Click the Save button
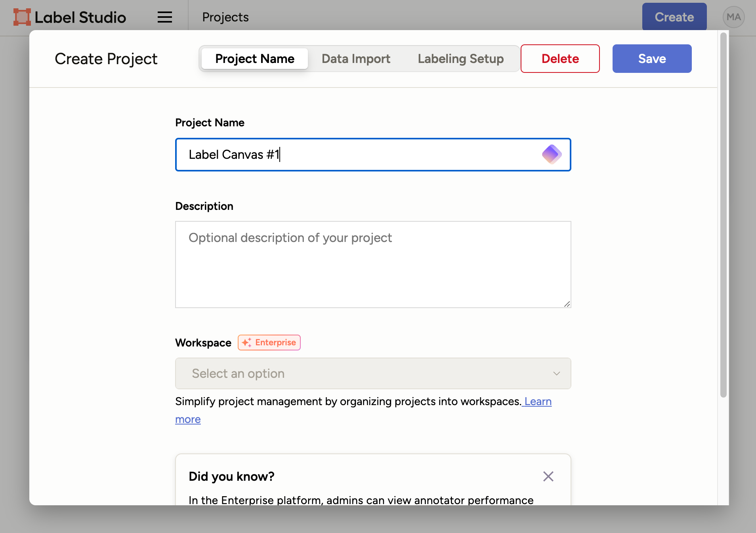The image size is (756, 533). pos(652,59)
